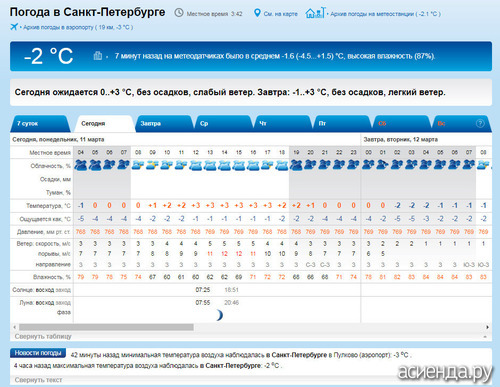Click the Влажность, % row label
Viewport: 500px width, 387px height.
52,277
